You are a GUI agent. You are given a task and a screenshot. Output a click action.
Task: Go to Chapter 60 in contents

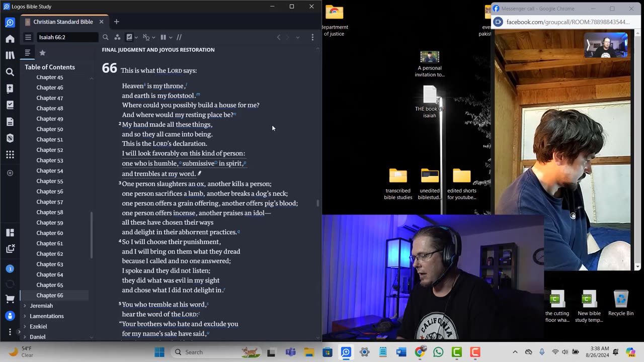(x=49, y=233)
